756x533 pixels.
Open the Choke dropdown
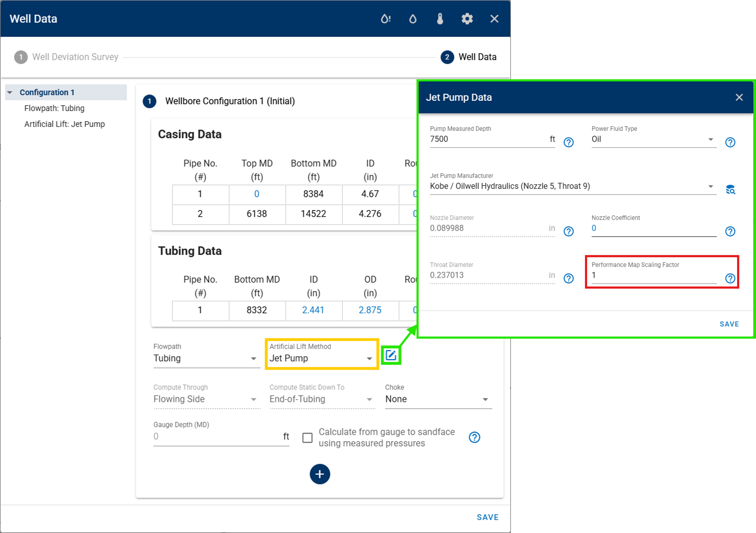point(438,399)
